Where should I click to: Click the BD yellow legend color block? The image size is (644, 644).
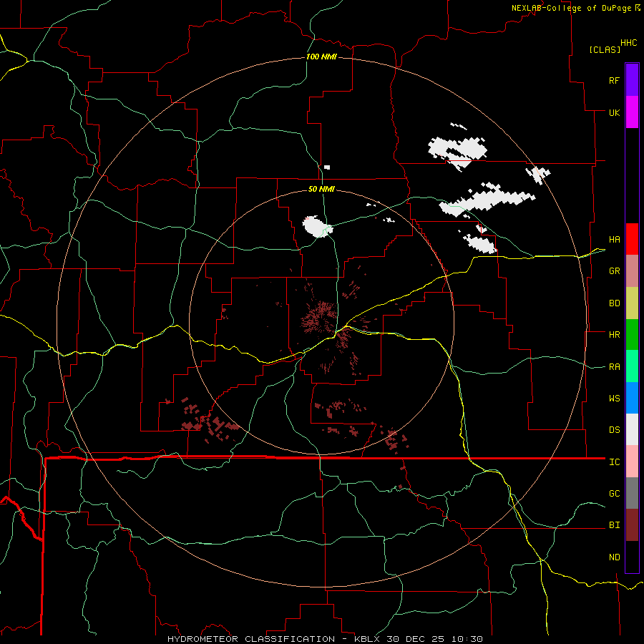click(x=632, y=303)
